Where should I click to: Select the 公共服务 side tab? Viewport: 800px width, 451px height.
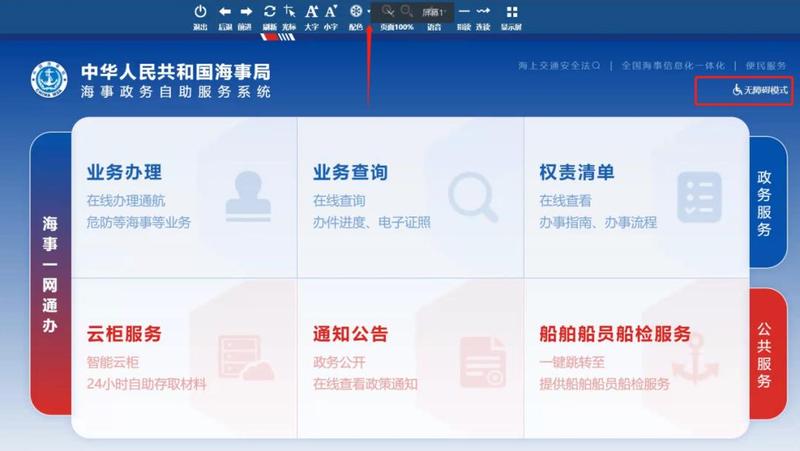click(x=766, y=355)
